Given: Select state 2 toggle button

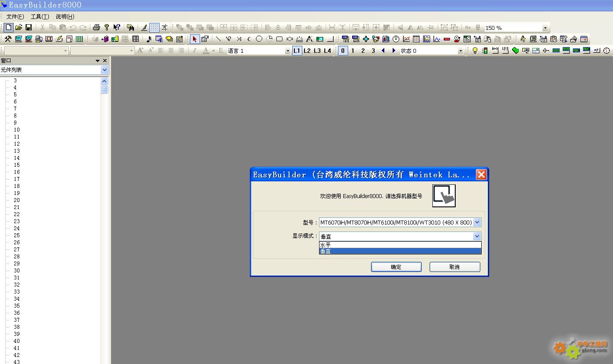Looking at the screenshot, I should pyautogui.click(x=363, y=51).
